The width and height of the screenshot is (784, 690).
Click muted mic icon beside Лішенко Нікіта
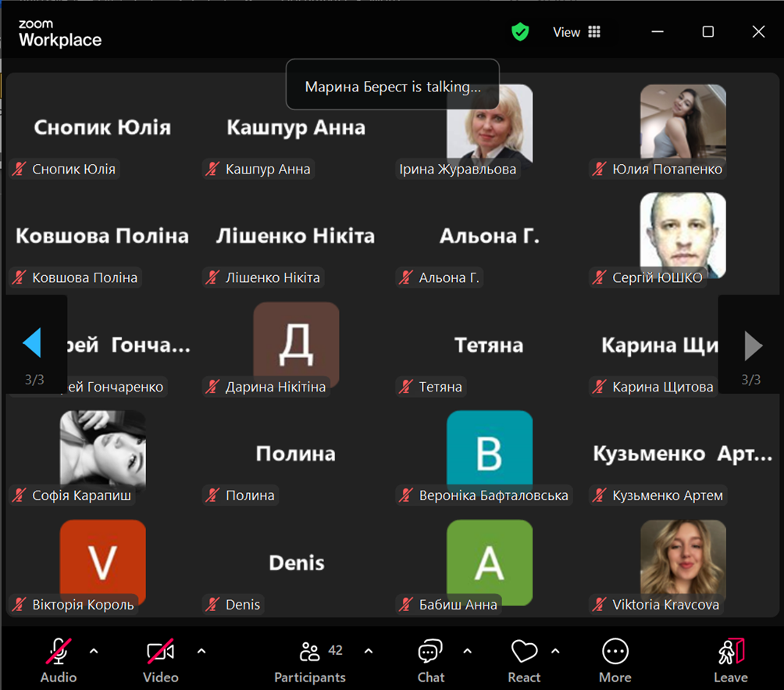pyautogui.click(x=212, y=277)
